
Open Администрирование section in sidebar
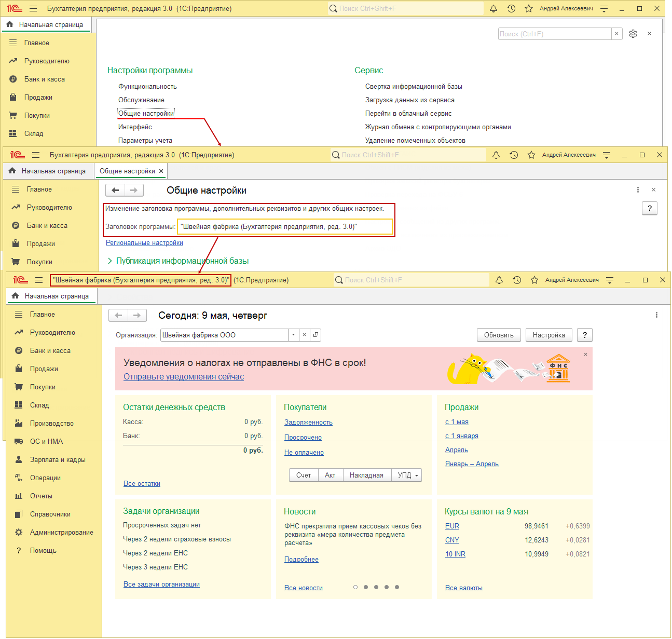[62, 532]
